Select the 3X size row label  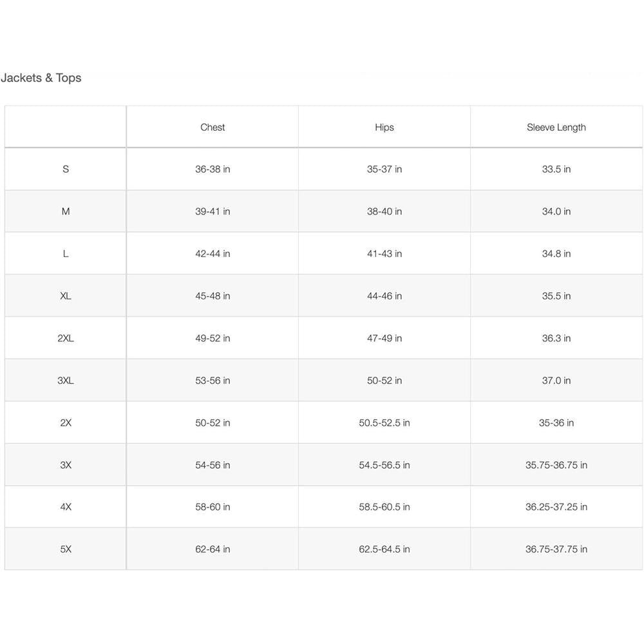pos(66,465)
